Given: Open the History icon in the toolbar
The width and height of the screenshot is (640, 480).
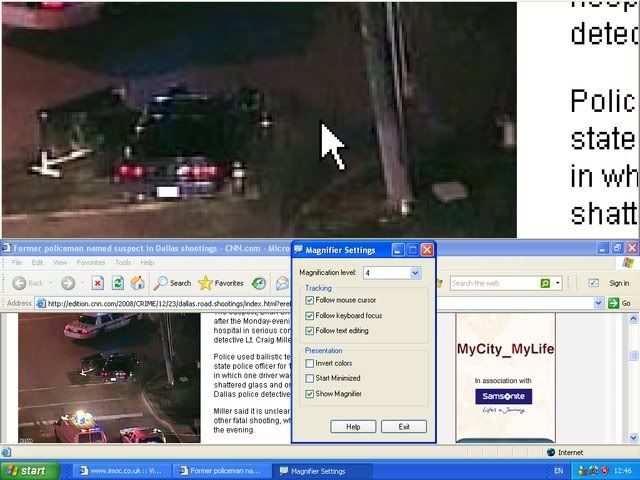Looking at the screenshot, I should [x=259, y=283].
